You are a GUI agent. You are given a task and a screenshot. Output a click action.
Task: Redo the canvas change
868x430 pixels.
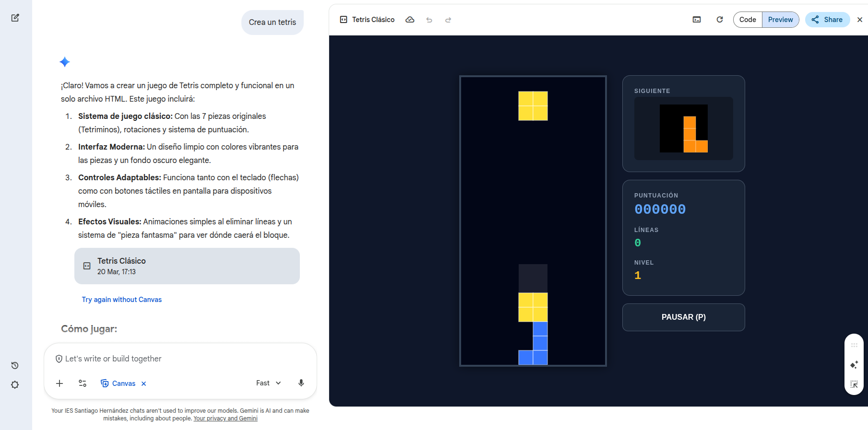[448, 20]
